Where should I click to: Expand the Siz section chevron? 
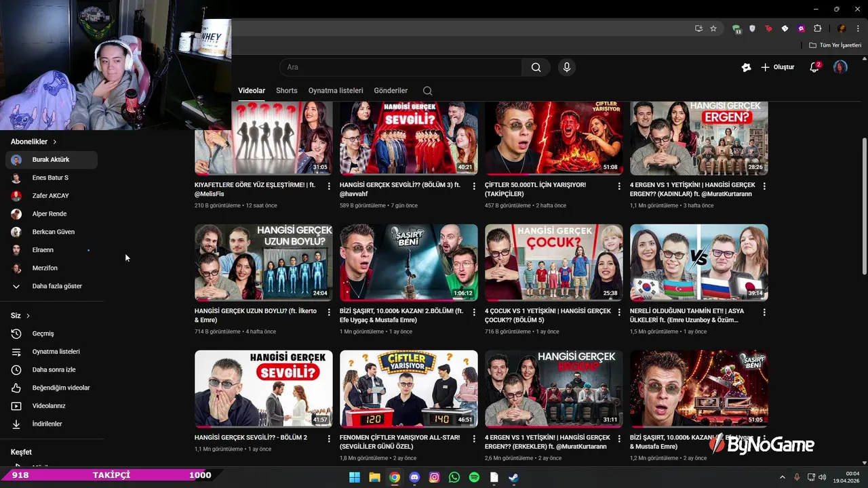tap(28, 316)
